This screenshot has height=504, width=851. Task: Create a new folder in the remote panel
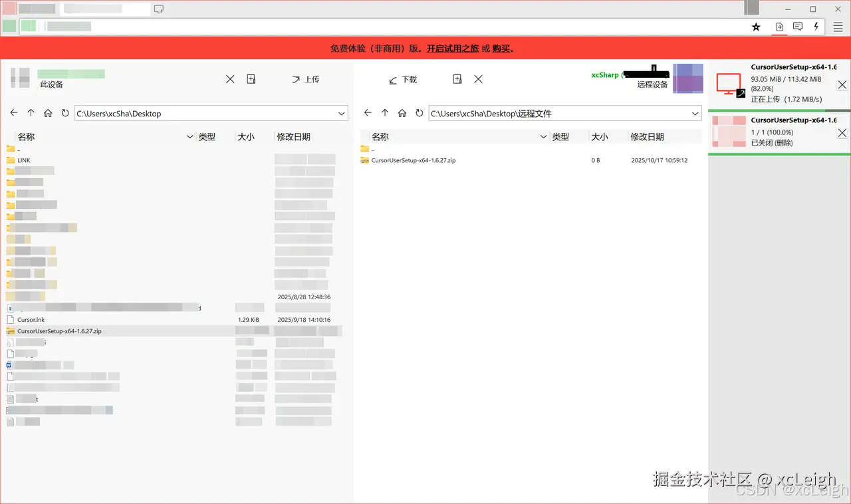coord(457,78)
